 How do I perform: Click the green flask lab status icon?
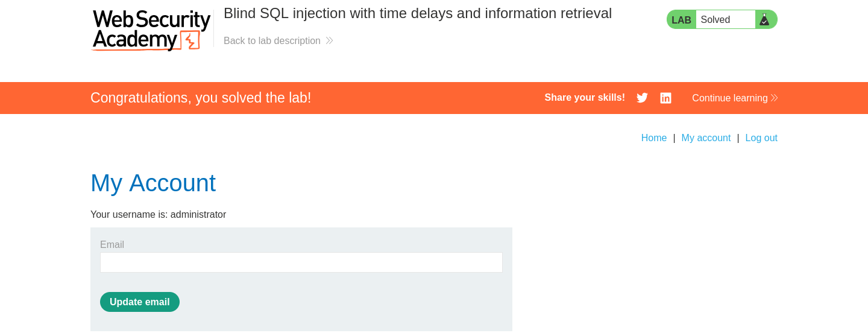click(x=764, y=19)
